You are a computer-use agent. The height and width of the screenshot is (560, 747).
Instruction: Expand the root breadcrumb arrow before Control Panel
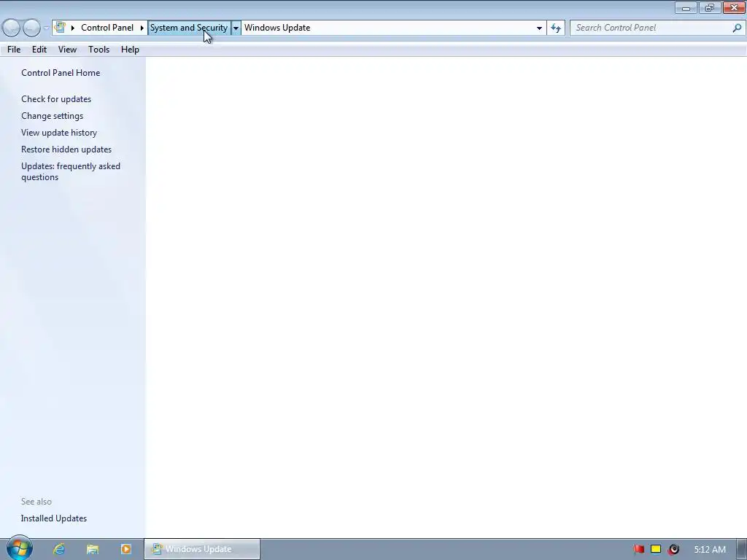[x=73, y=28]
